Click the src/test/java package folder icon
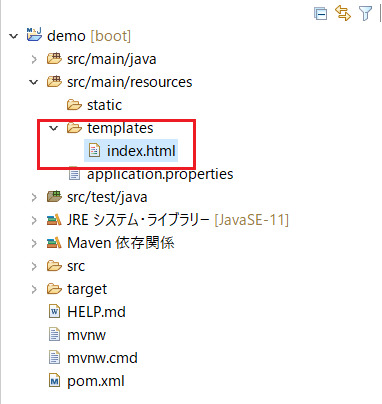 coord(54,197)
